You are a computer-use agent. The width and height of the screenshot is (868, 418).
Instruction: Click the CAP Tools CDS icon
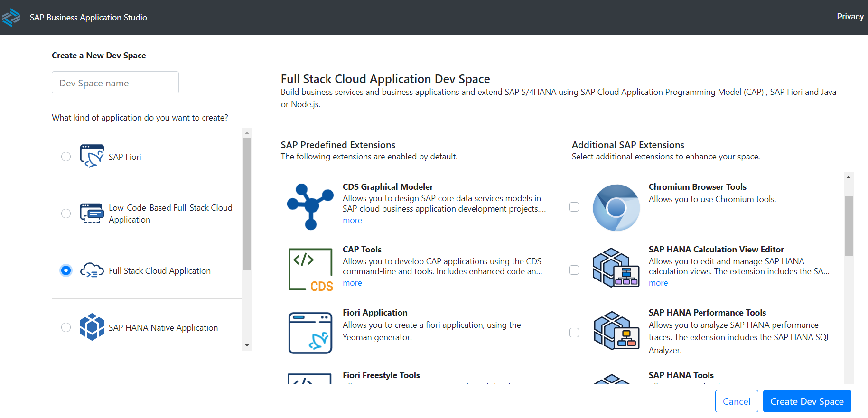[310, 269]
